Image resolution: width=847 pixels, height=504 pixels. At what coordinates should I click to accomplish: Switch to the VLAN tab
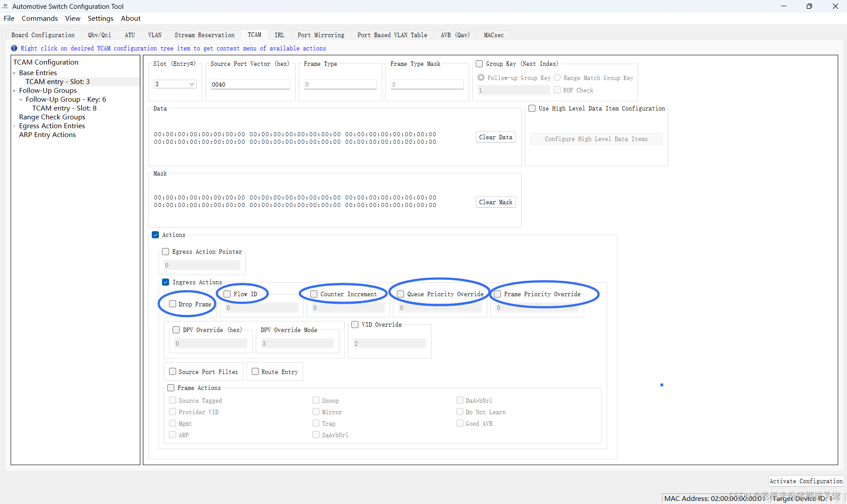[x=155, y=35]
